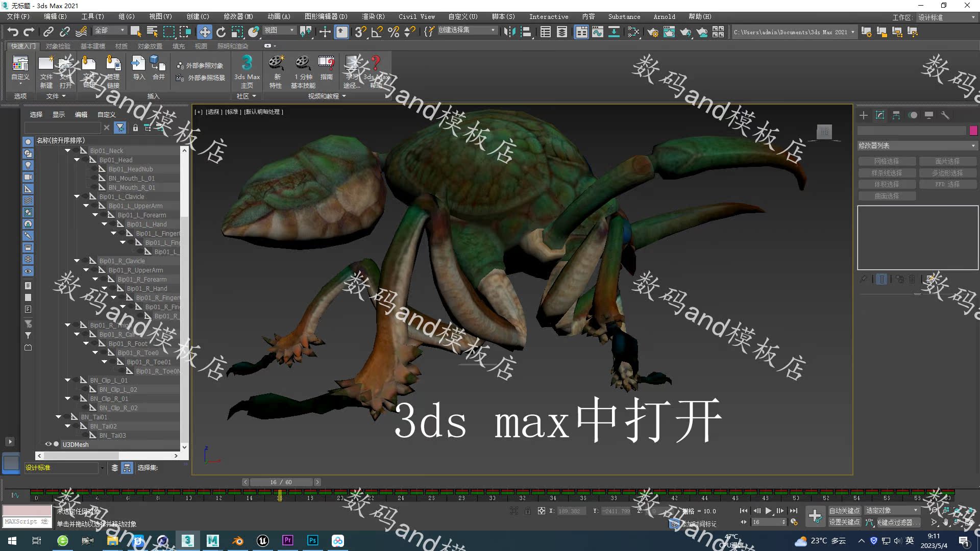This screenshot has width=980, height=551.
Task: Click timeline frame 30 marker
Action: point(492,497)
